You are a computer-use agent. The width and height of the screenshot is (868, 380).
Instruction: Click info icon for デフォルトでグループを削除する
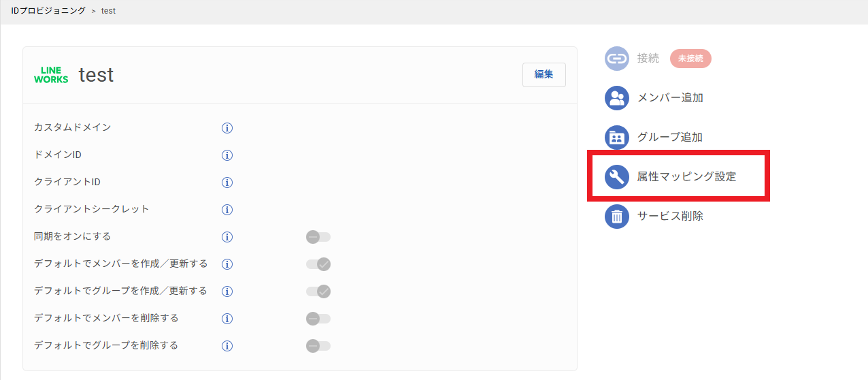point(227,346)
